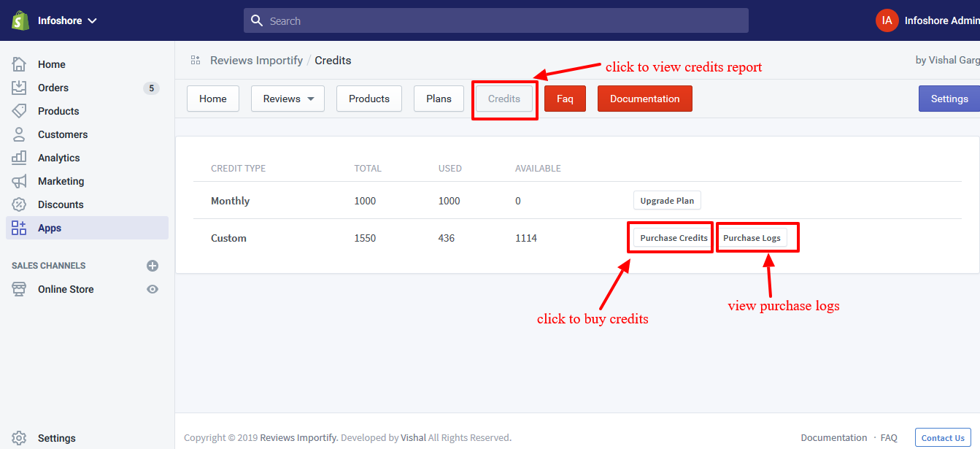This screenshot has height=449, width=980.
Task: Click the Reviews Importify breadcrumb link
Action: (x=256, y=61)
